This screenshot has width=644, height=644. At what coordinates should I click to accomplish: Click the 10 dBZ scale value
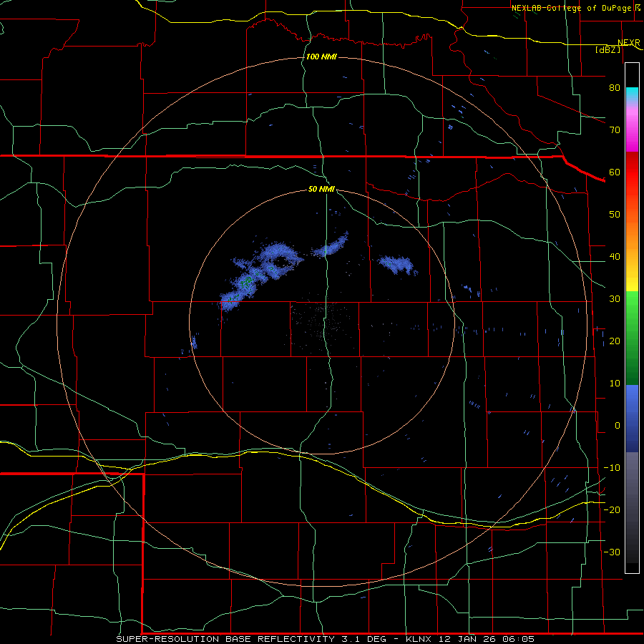[615, 384]
